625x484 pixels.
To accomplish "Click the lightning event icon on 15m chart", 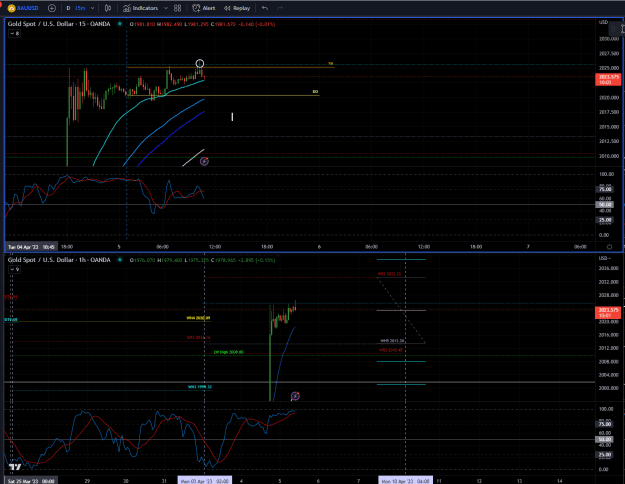I will point(204,161).
